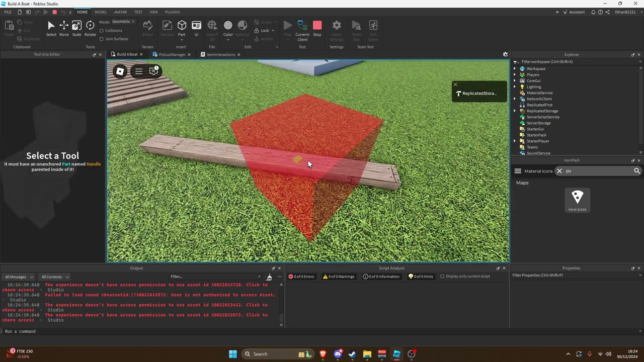The image size is (644, 362).
Task: Select ServerScriptService in Explorer
Action: tap(543, 117)
